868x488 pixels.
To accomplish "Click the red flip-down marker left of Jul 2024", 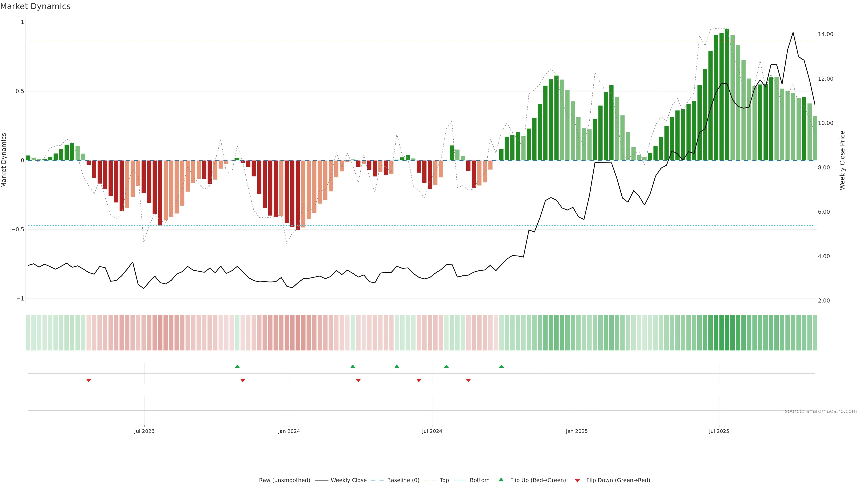I will 419,380.
